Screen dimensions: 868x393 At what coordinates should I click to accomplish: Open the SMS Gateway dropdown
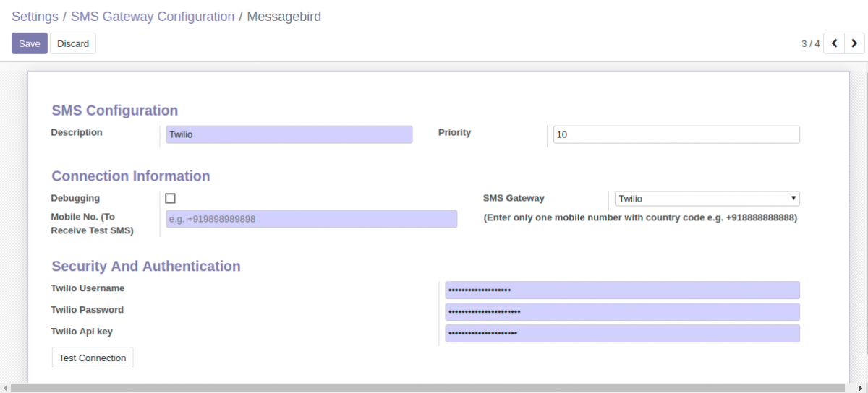(707, 199)
